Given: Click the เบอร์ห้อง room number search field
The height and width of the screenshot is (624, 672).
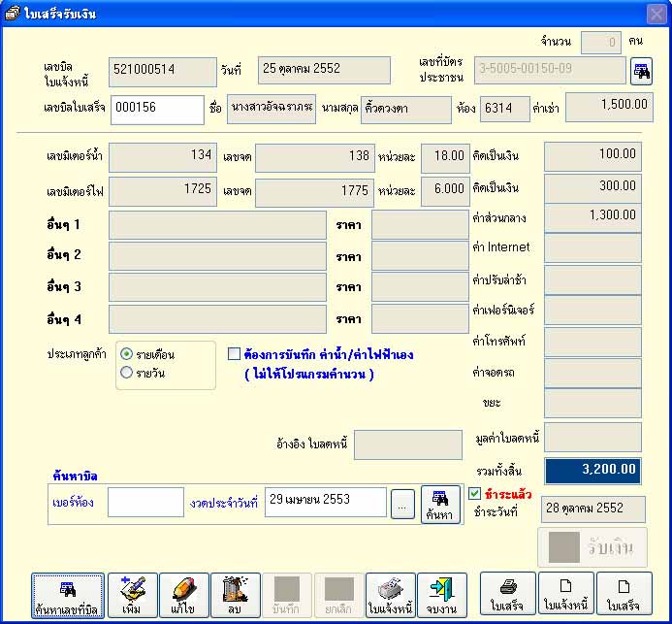Looking at the screenshot, I should [145, 502].
